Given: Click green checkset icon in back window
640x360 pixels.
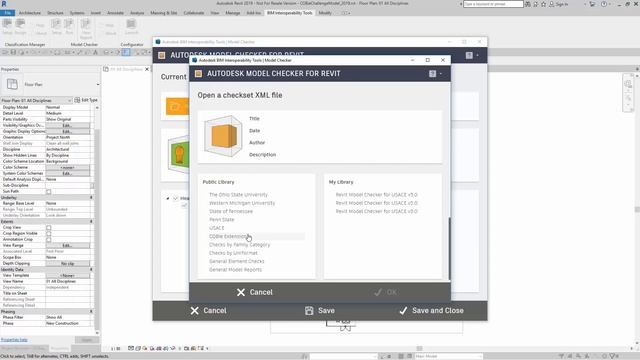Looking at the screenshot, I should 179,155.
